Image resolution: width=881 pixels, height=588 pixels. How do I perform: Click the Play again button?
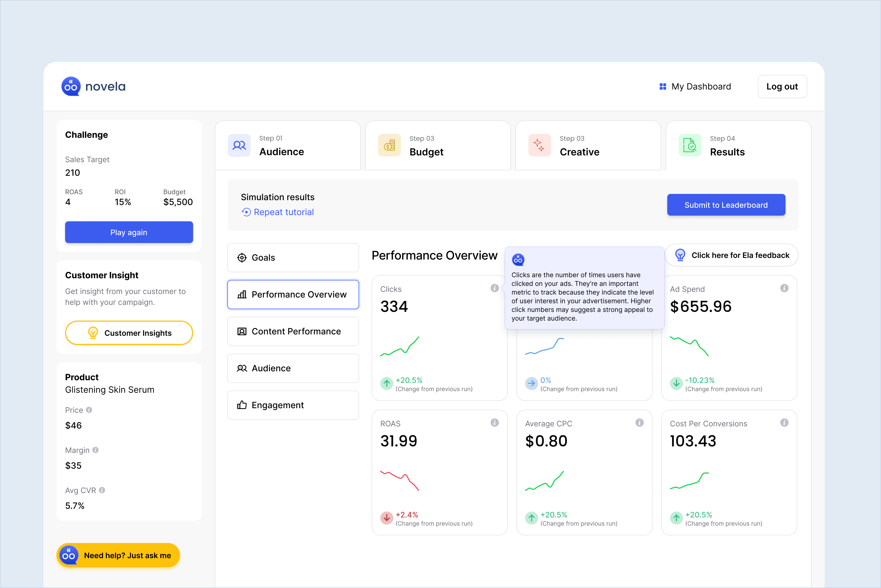(129, 232)
